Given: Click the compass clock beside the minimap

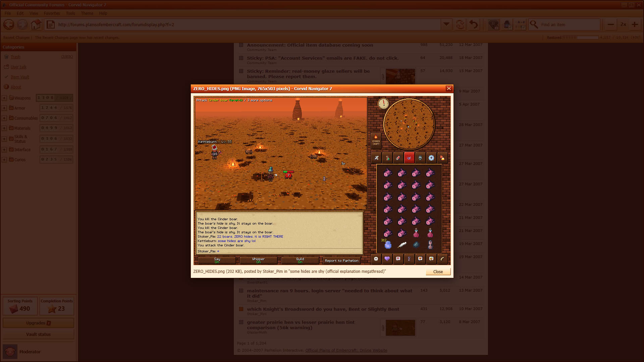Looking at the screenshot, I should pyautogui.click(x=383, y=104).
